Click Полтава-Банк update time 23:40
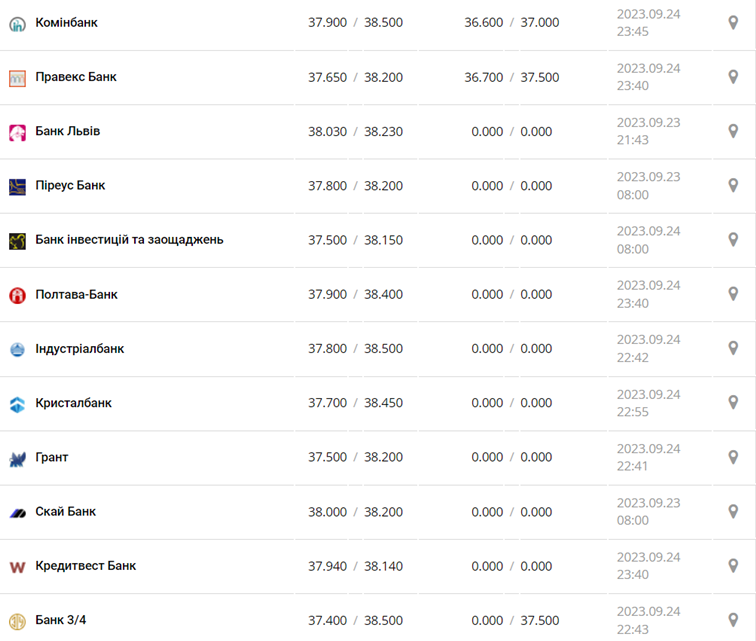Screen dimensions: 756x641 [633, 303]
